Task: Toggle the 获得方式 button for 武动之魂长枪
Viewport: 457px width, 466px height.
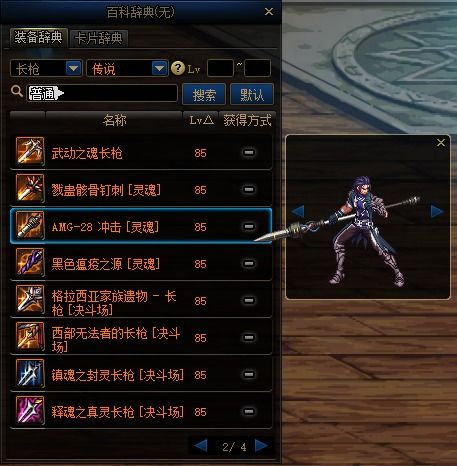Action: pos(249,153)
